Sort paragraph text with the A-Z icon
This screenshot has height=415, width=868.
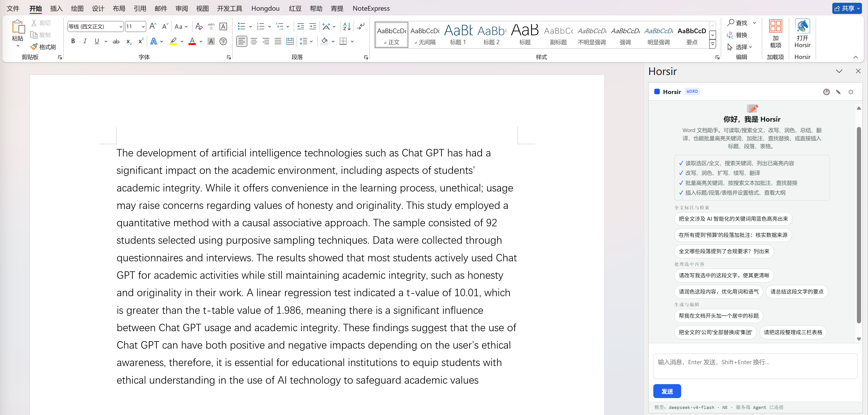pyautogui.click(x=347, y=26)
